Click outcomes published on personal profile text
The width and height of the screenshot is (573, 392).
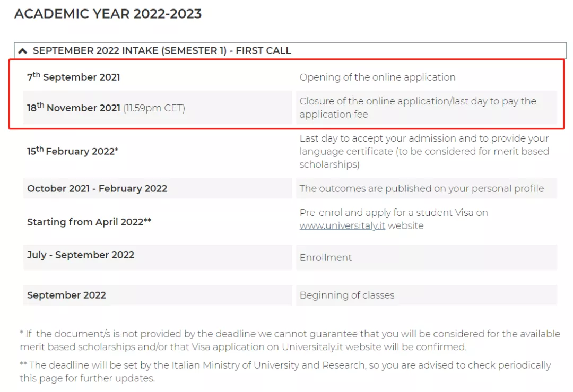pos(421,188)
